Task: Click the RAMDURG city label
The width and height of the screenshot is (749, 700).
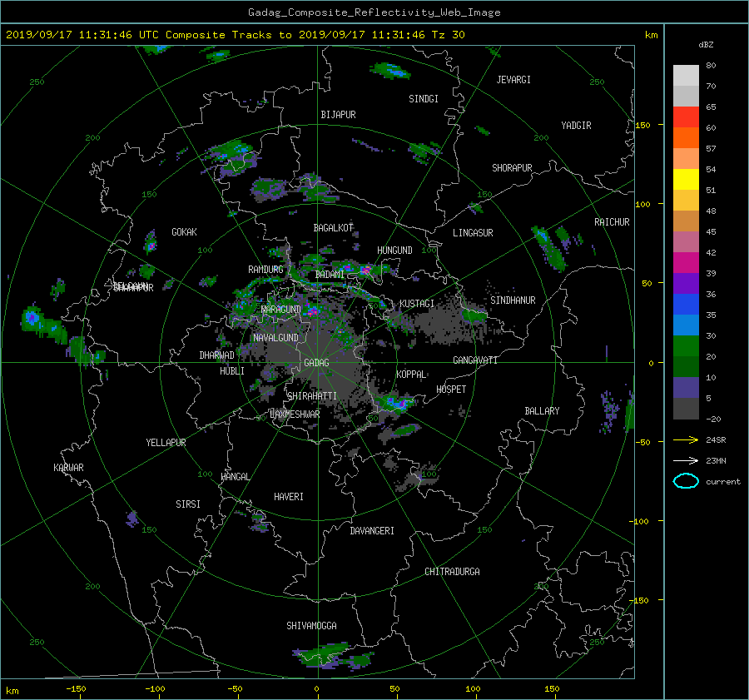Action: point(265,270)
